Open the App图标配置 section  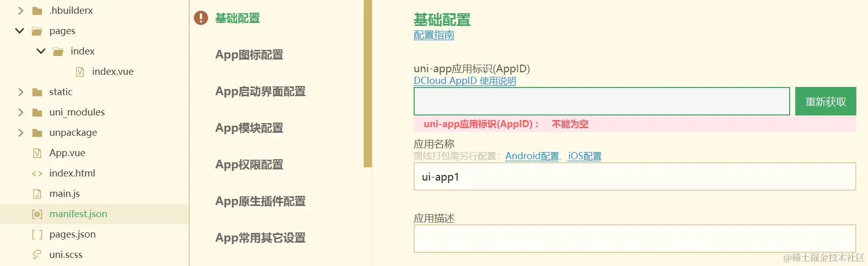249,55
